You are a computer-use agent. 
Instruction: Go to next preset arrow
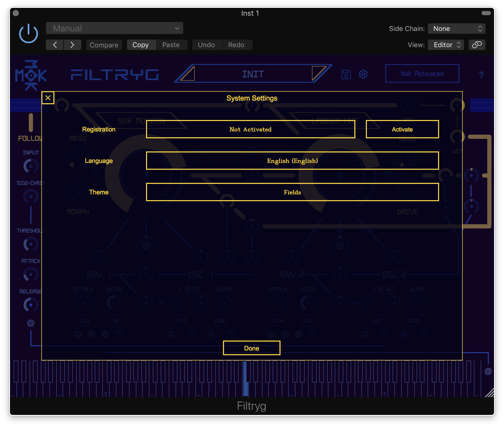72,45
